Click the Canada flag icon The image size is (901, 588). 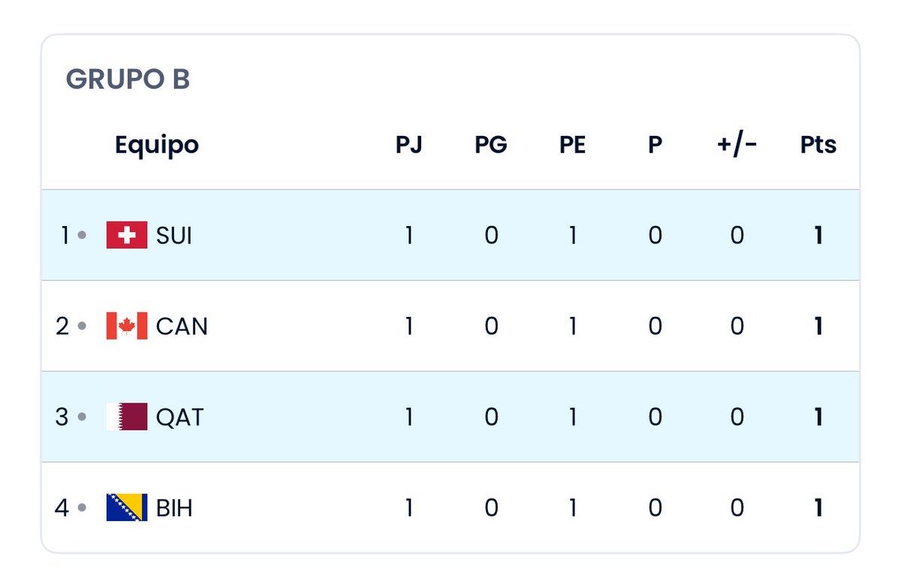127,326
